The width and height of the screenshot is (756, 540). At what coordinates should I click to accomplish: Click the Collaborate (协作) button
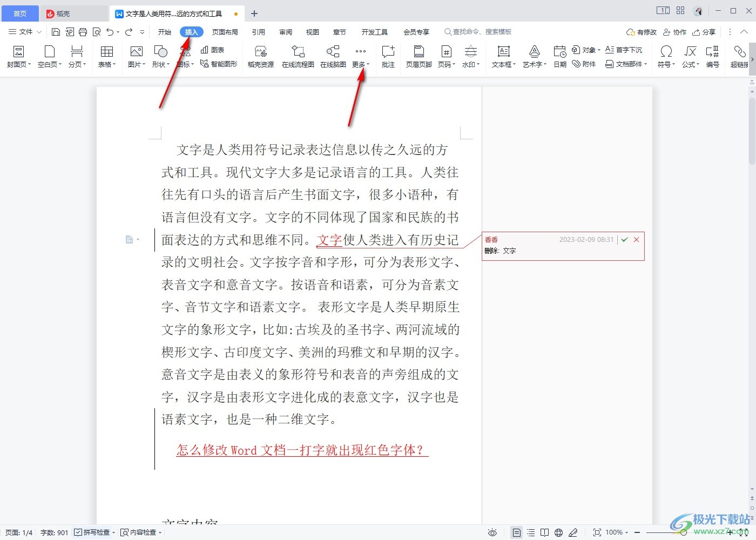click(675, 32)
